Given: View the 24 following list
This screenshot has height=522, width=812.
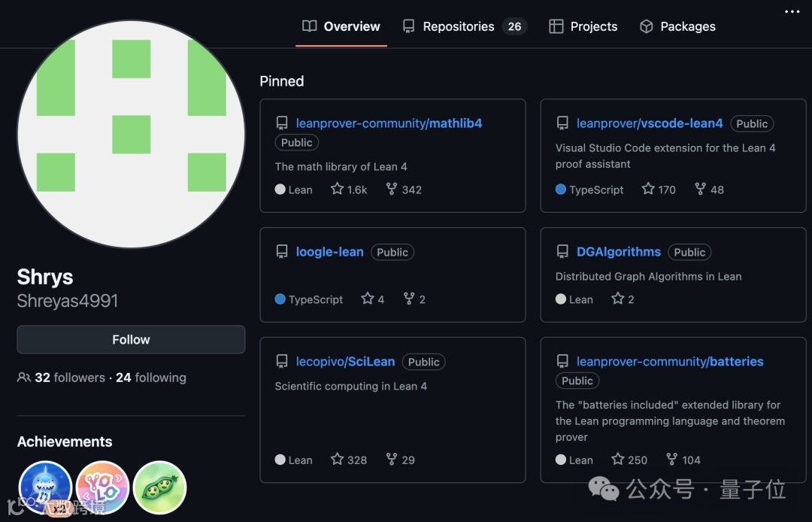Looking at the screenshot, I should point(150,378).
